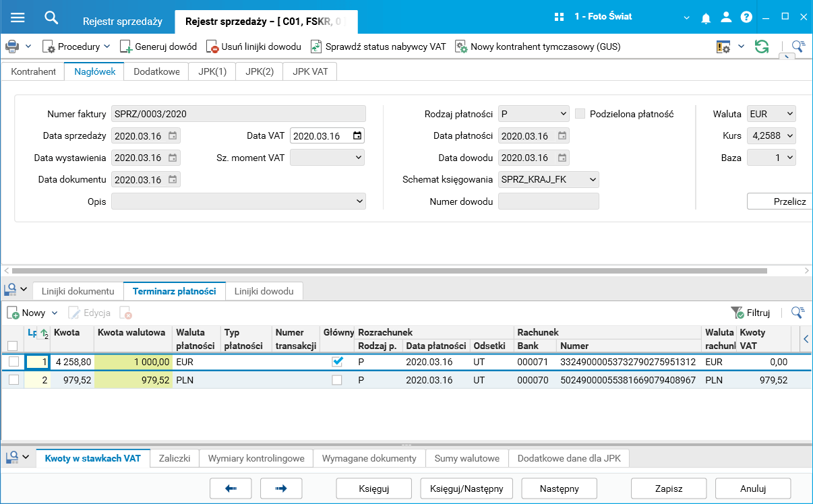Click the search magnifier icon in title bar

(x=51, y=17)
